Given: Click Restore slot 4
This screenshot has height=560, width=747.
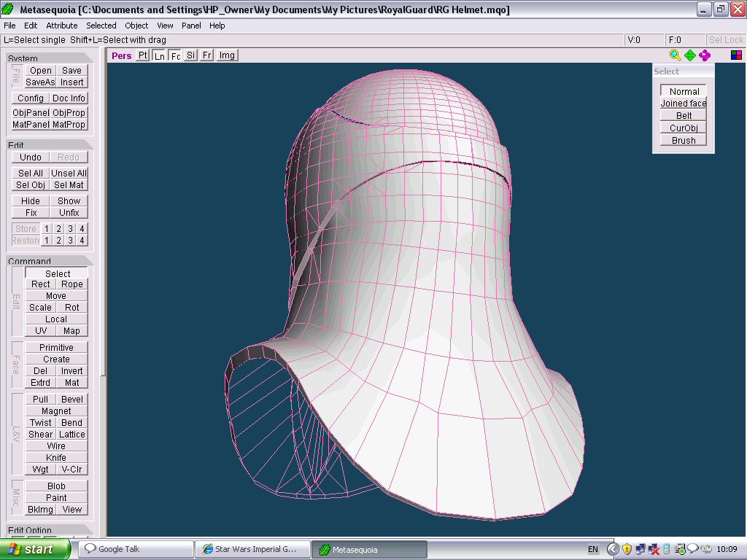Looking at the screenshot, I should pyautogui.click(x=82, y=241).
